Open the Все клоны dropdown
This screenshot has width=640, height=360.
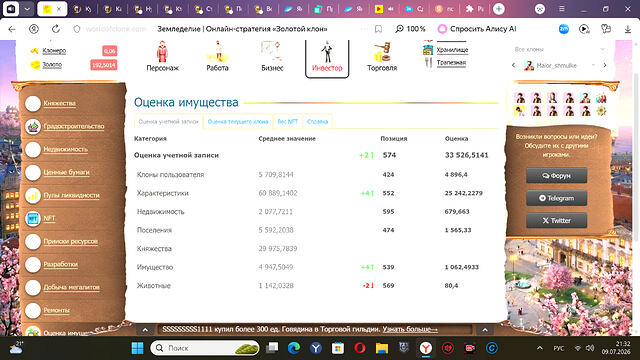[x=559, y=49]
